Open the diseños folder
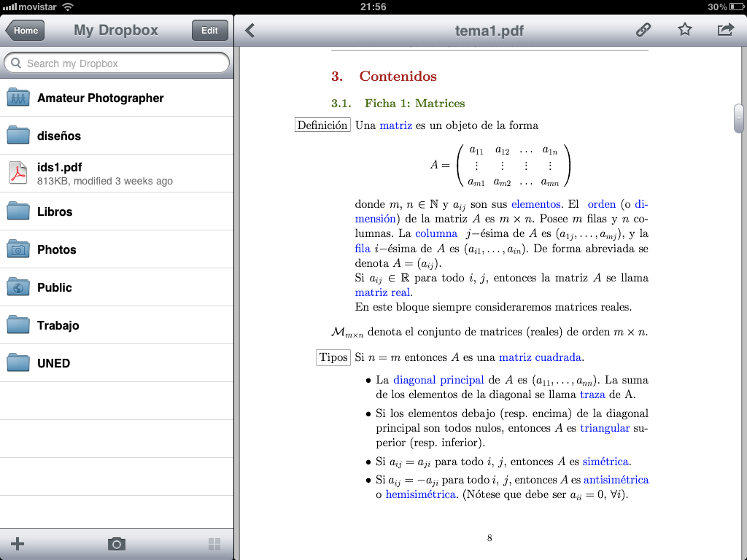The width and height of the screenshot is (747, 560). pos(117,136)
